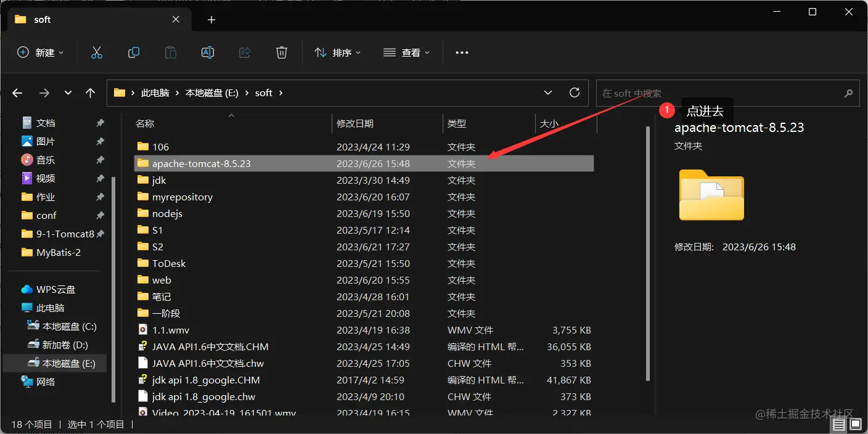Screen dimensions: 868x434
Task: Click the Rename icon in toolbar
Action: point(208,52)
